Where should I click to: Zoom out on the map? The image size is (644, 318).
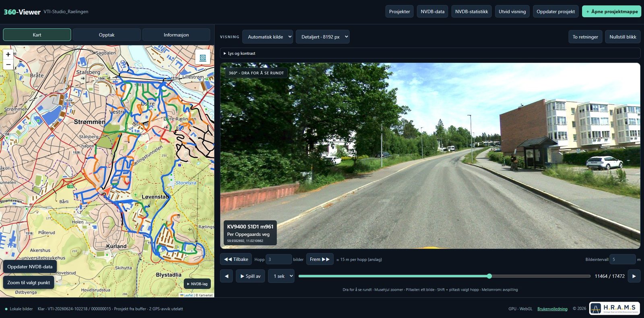pos(8,65)
